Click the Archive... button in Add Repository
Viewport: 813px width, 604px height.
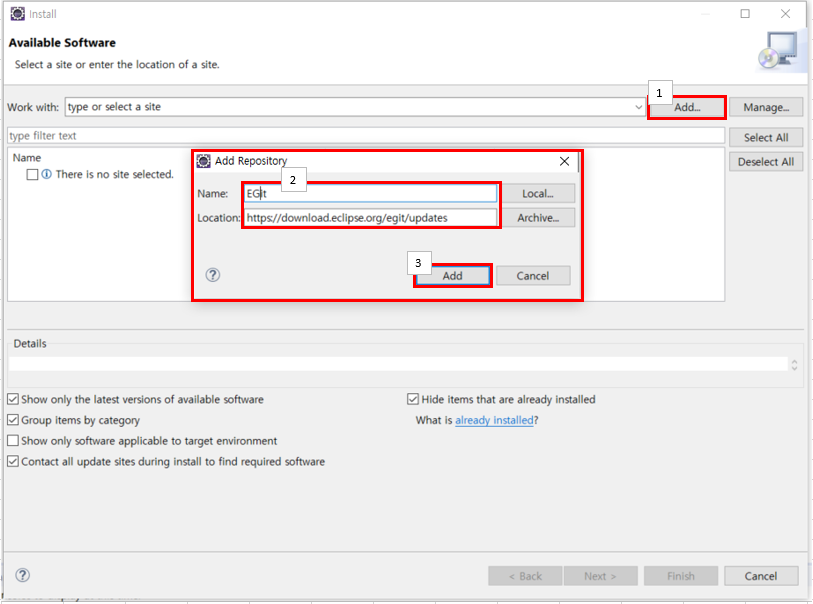[x=538, y=218]
